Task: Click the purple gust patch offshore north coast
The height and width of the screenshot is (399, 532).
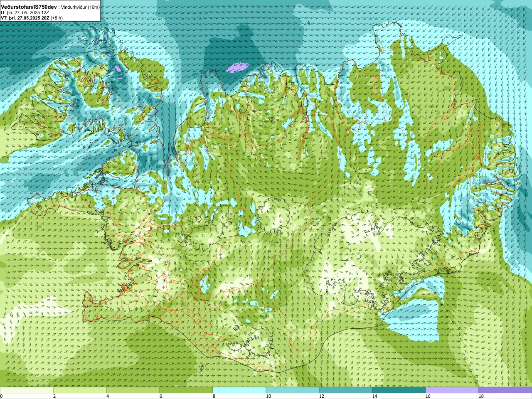Action: click(237, 67)
